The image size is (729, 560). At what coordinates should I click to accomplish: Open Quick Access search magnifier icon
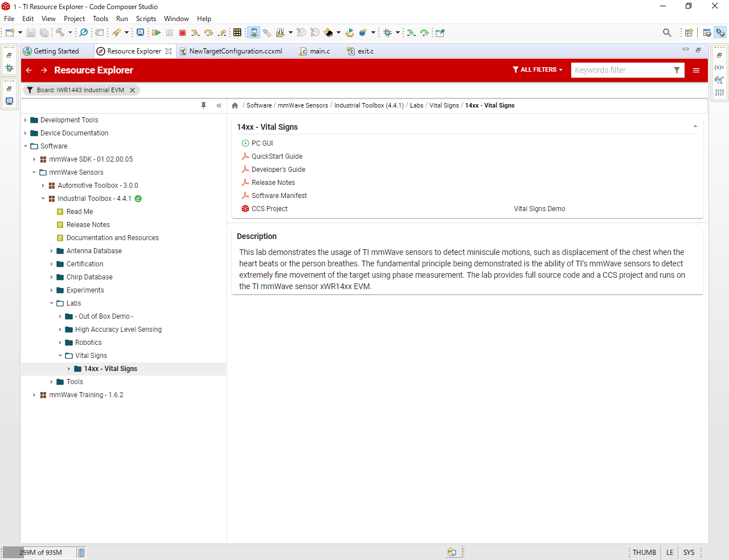click(x=667, y=33)
